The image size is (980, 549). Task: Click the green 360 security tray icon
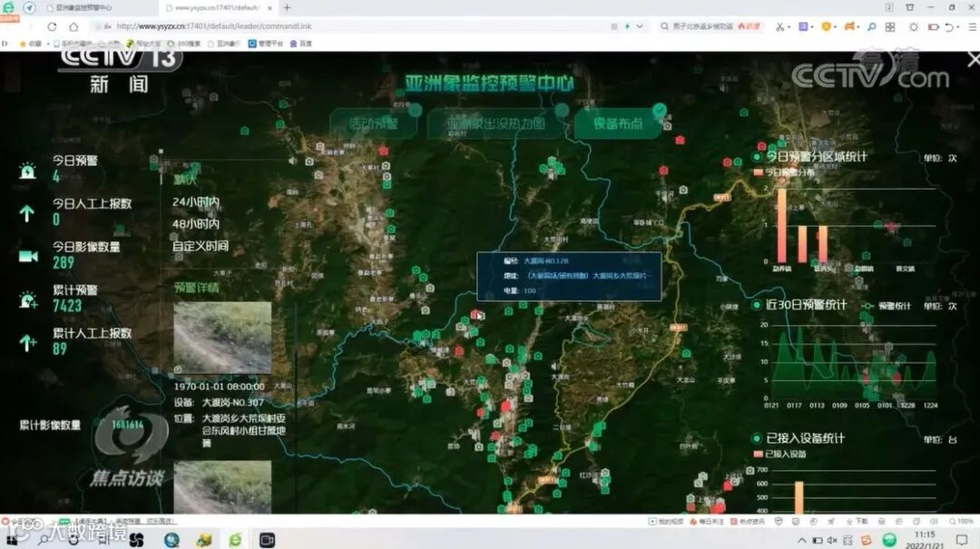[889, 540]
